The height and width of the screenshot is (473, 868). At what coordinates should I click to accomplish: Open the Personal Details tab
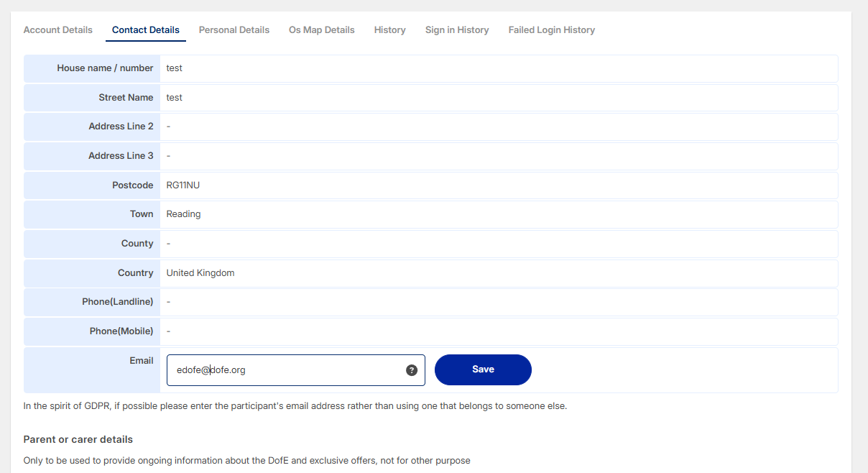[234, 30]
